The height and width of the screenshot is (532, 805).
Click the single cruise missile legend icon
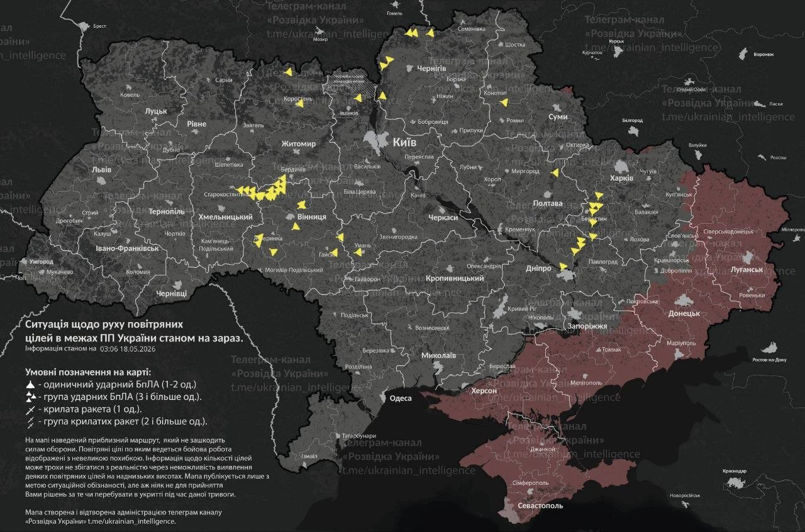30,409
